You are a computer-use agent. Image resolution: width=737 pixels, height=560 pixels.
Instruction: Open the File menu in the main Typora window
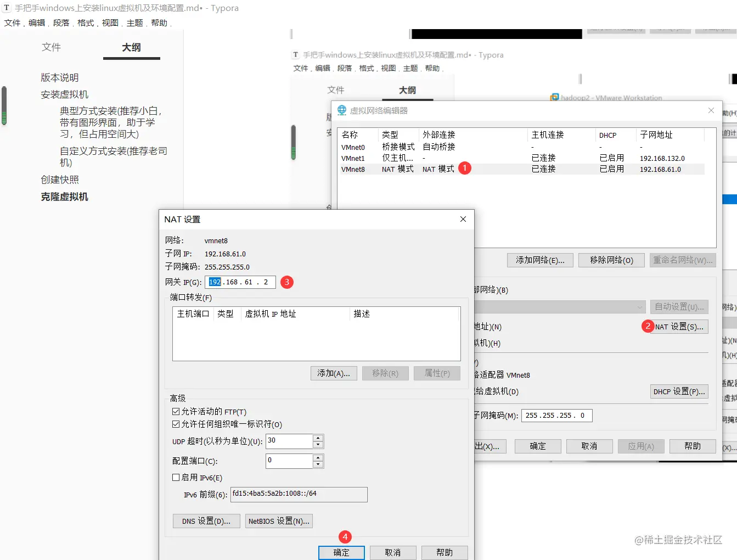tap(12, 23)
